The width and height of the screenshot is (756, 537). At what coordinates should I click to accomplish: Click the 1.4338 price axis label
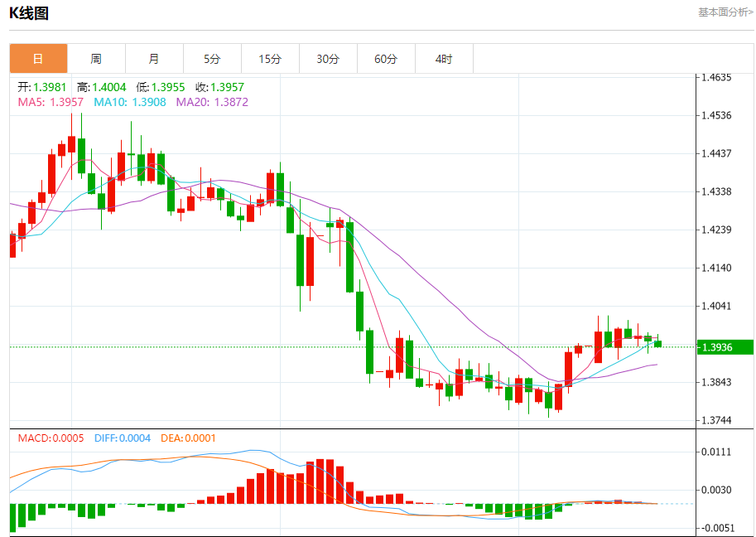click(x=716, y=191)
